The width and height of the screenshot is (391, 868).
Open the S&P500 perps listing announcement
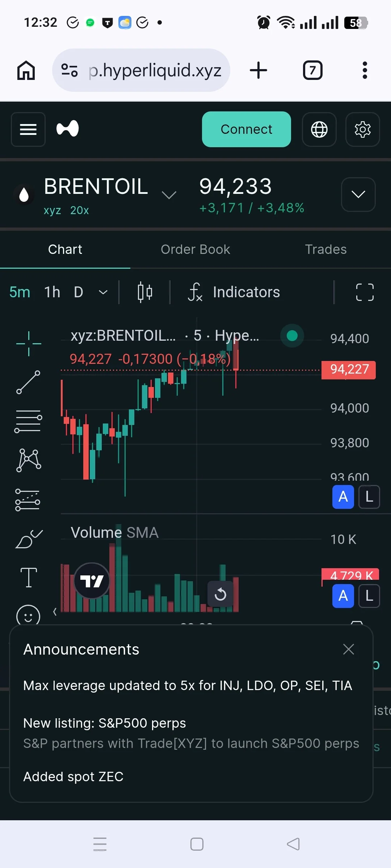point(191,733)
